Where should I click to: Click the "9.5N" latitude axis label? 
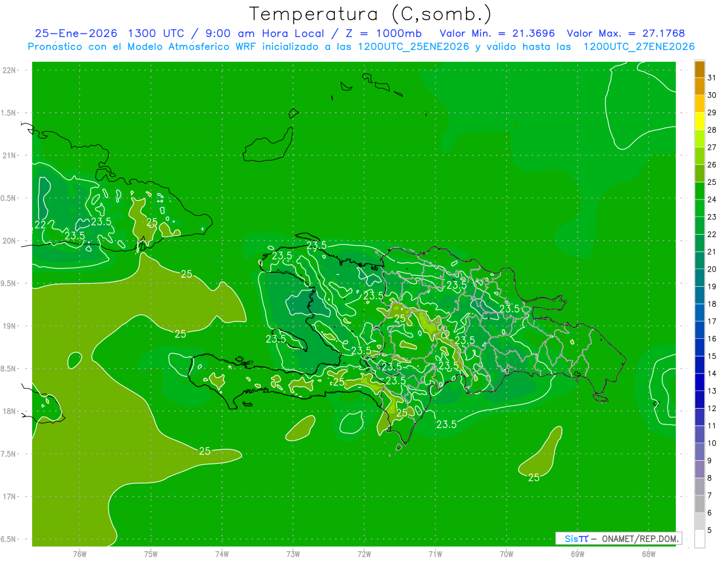pyautogui.click(x=9, y=284)
